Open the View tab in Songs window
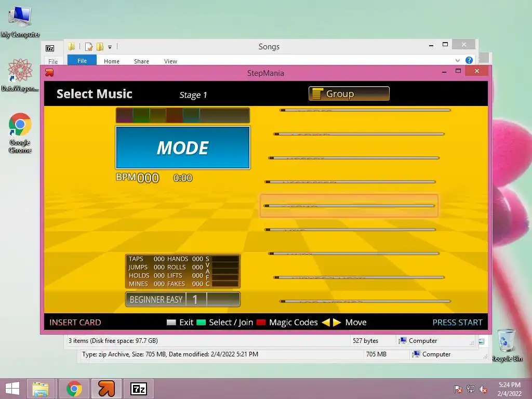532x399 pixels. coord(170,61)
